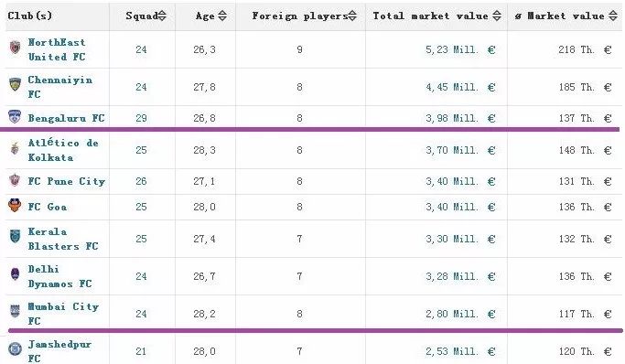Open the FC Goa club page

(x=48, y=207)
